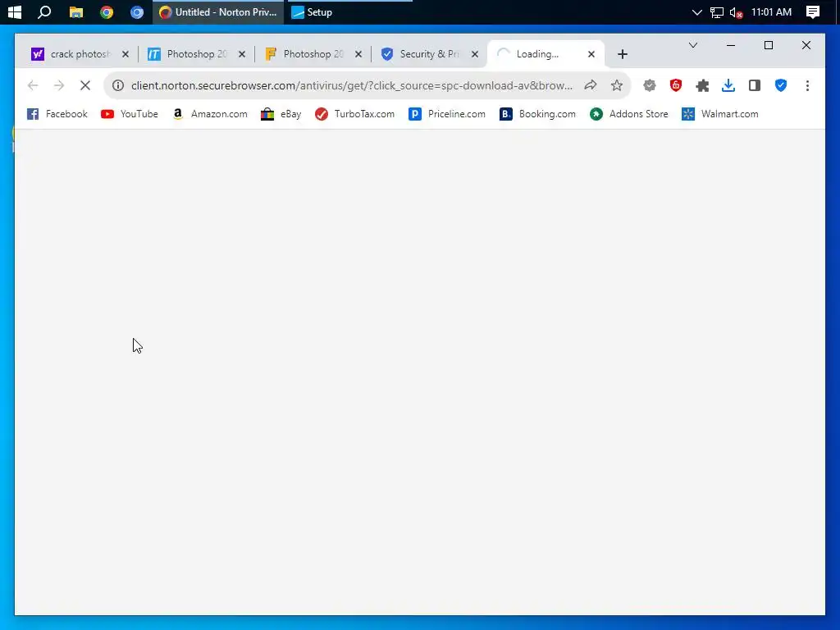Open the Addons Store bookmark
840x630 pixels.
click(x=629, y=114)
